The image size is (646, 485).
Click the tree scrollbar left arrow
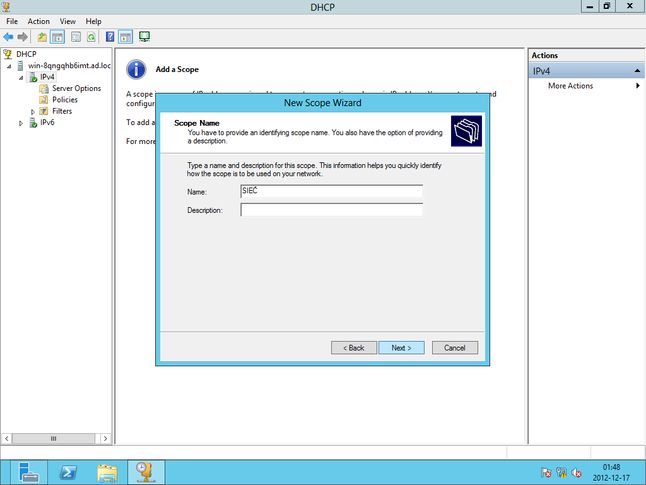pos(6,438)
